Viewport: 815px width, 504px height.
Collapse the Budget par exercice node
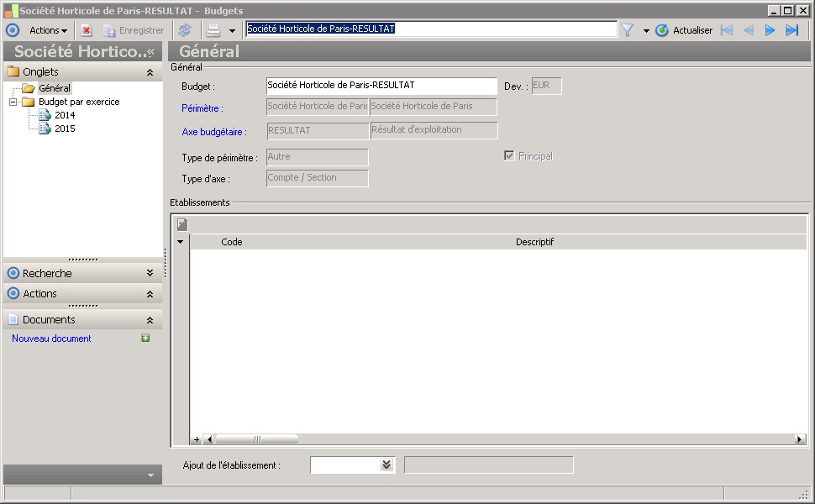(13, 102)
